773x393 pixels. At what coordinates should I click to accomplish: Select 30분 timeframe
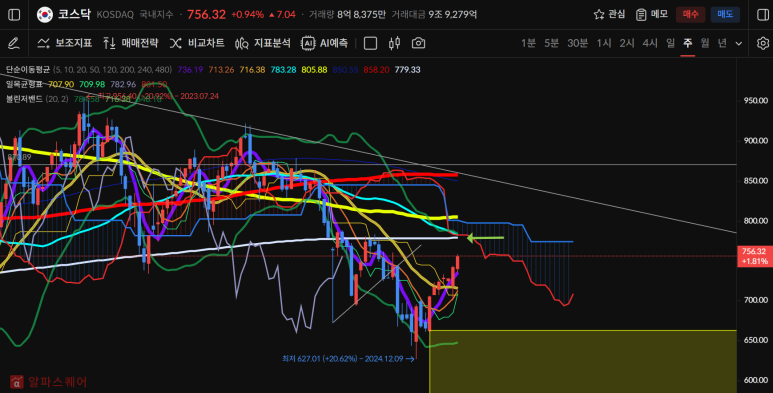coord(577,43)
